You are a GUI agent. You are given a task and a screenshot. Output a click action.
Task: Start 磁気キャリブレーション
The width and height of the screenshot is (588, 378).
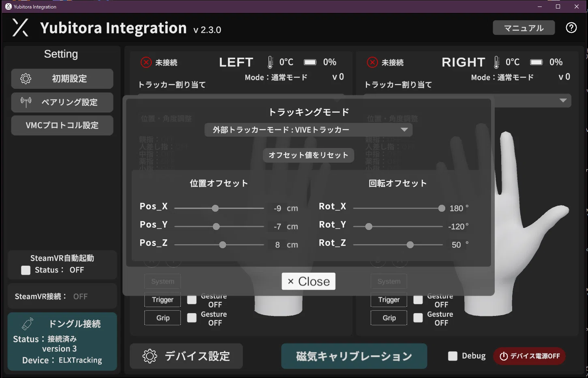pos(354,356)
